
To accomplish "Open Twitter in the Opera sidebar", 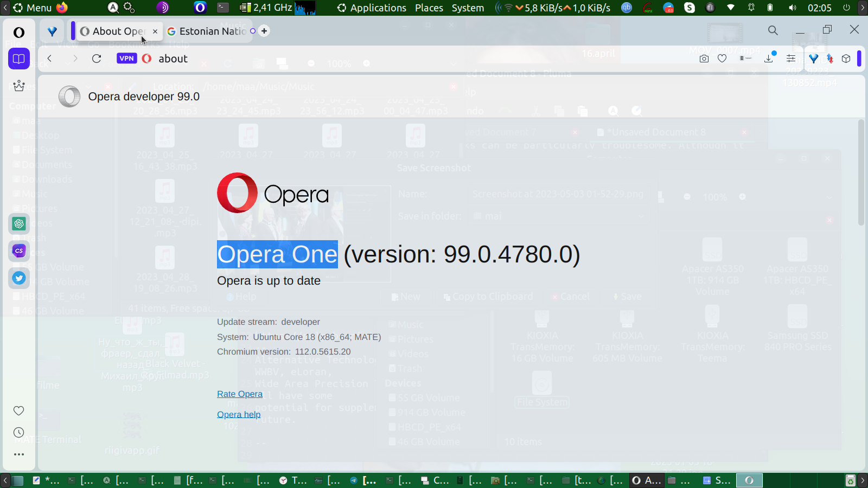I will point(19,278).
